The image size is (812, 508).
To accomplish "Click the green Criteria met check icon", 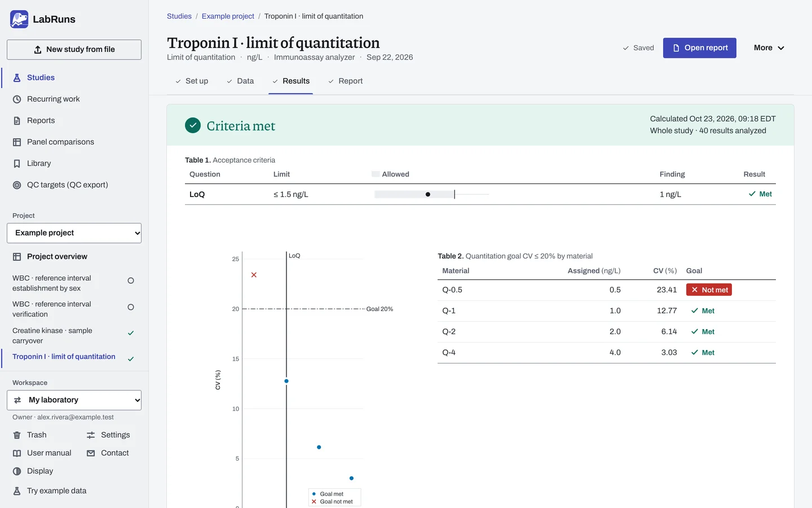I will pos(193,125).
